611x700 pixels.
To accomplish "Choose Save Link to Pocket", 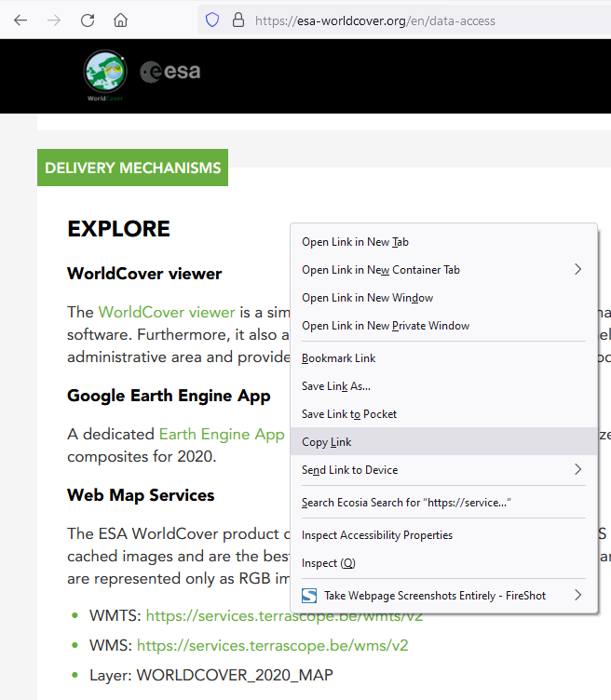I will [x=444, y=414].
